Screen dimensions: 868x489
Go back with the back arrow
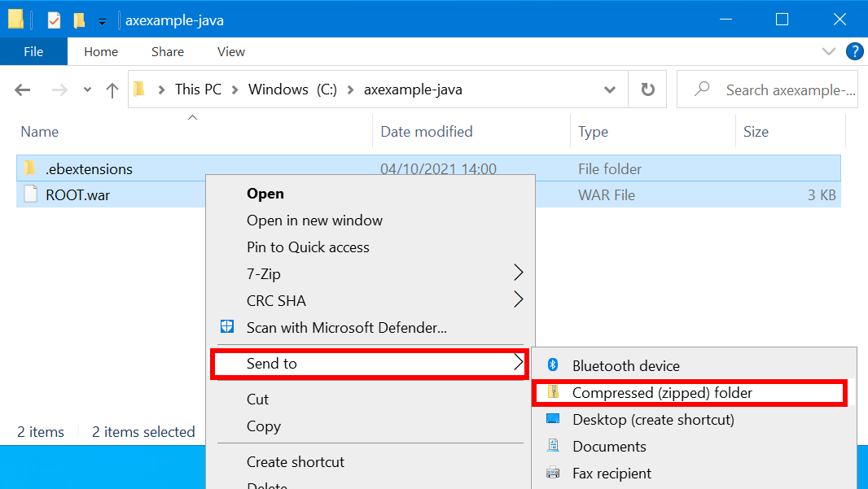(23, 90)
